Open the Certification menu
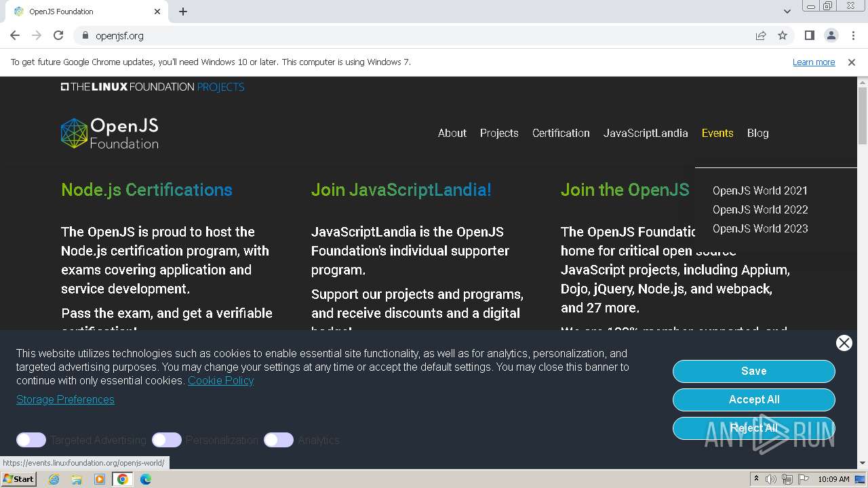The image size is (868, 488). pyautogui.click(x=561, y=134)
